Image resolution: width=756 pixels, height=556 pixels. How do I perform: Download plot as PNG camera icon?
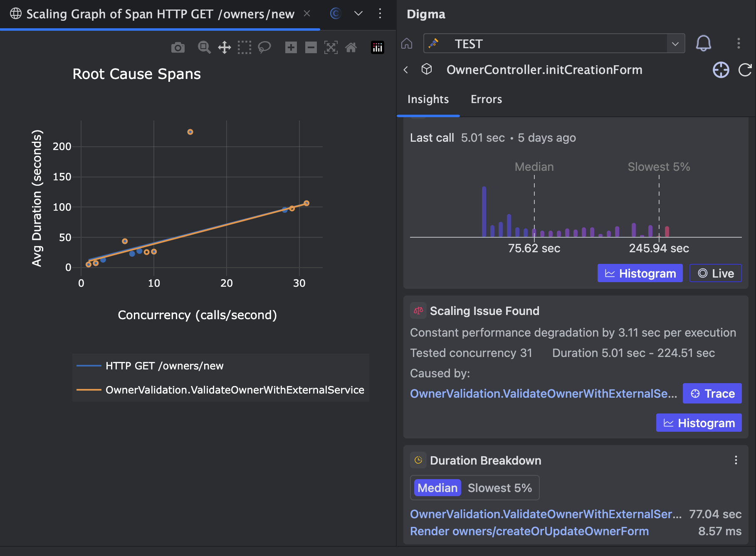(x=178, y=47)
